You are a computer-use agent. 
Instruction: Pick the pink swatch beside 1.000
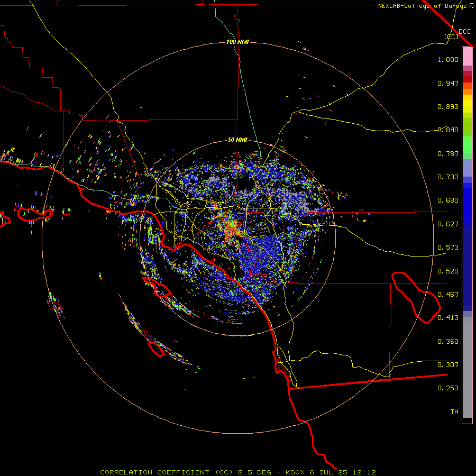tap(467, 57)
